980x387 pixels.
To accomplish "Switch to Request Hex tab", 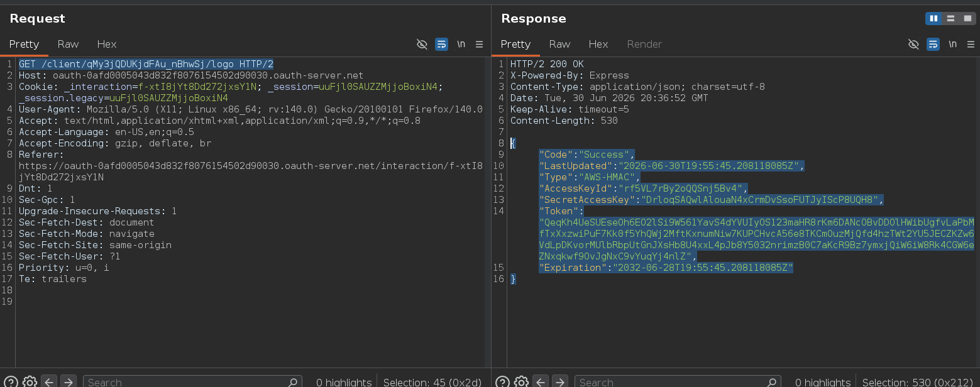I will click(x=107, y=44).
